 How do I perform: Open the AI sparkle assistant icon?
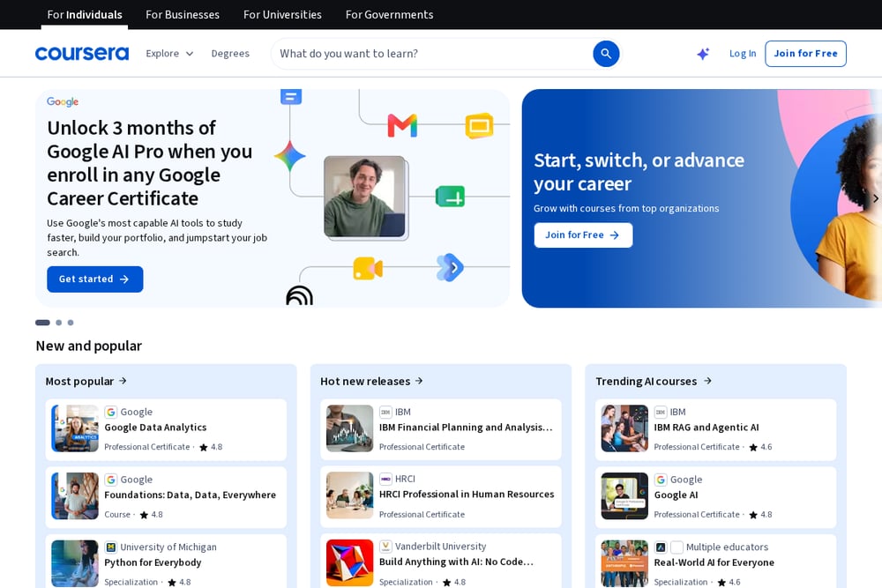(x=703, y=54)
